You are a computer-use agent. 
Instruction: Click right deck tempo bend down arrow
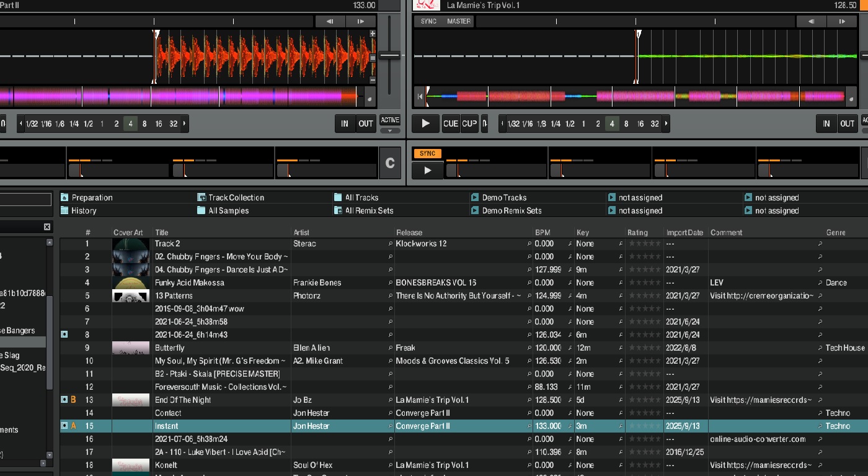coord(811,21)
